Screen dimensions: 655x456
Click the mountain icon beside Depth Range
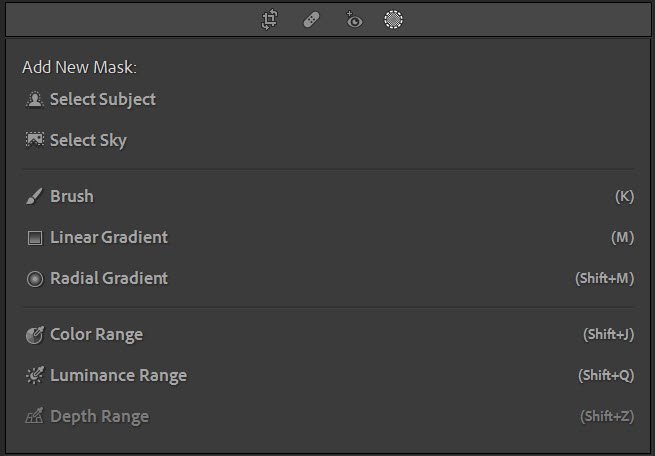[x=35, y=417]
